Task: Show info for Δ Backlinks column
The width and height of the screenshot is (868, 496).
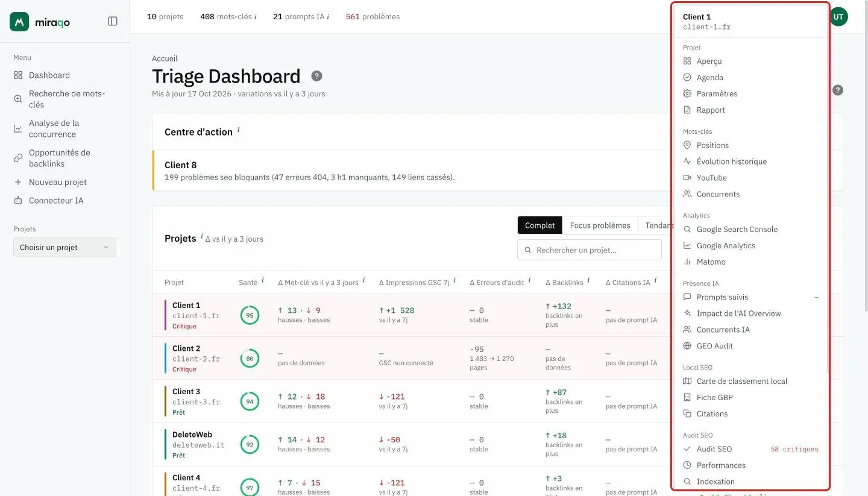Action: (x=588, y=280)
